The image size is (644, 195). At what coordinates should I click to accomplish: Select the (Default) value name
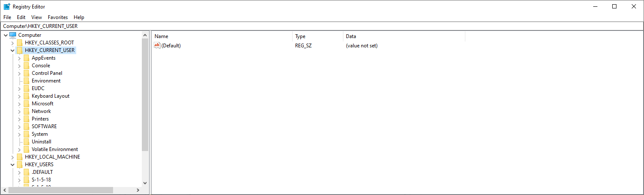click(x=171, y=46)
